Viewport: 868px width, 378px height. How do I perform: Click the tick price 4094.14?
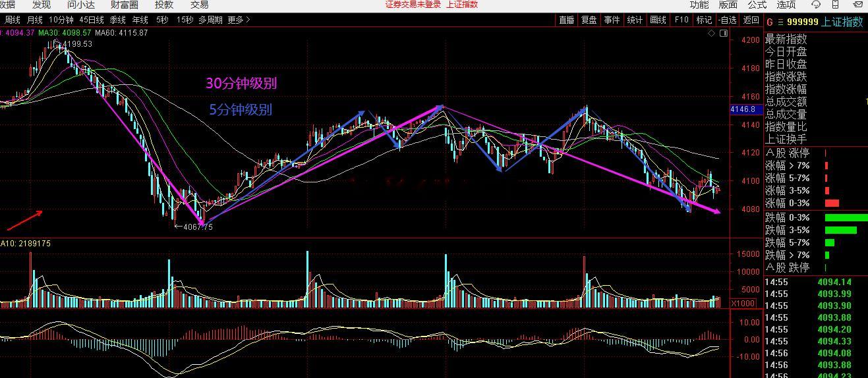(834, 282)
